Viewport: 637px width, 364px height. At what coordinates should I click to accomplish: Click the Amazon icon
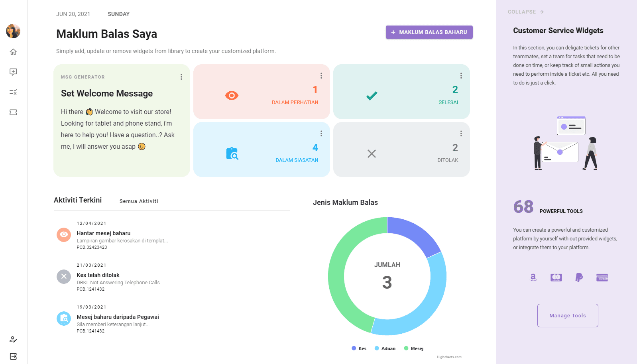point(533,277)
